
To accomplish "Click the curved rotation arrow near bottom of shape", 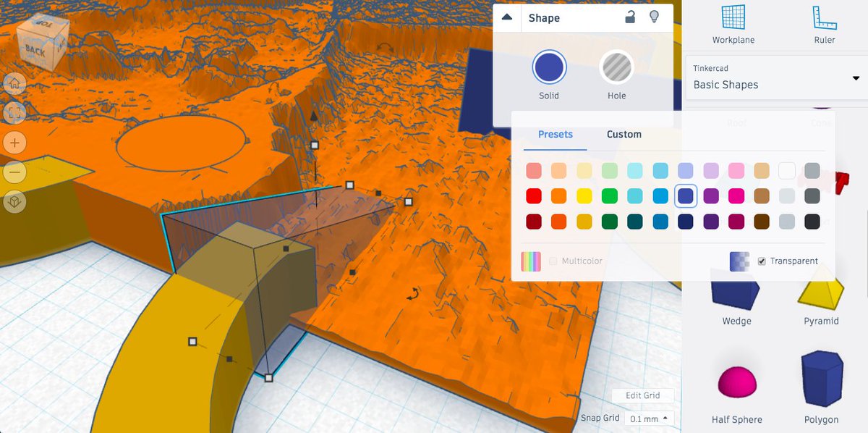I will pyautogui.click(x=413, y=294).
